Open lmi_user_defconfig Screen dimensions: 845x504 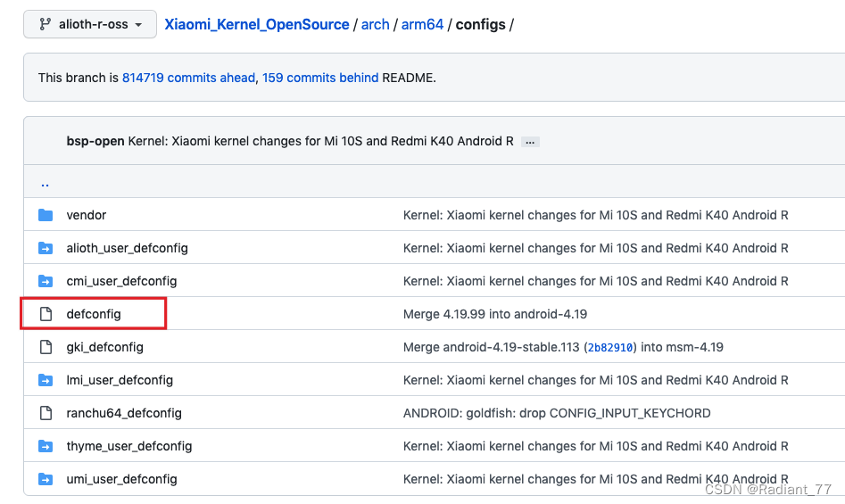[120, 380]
